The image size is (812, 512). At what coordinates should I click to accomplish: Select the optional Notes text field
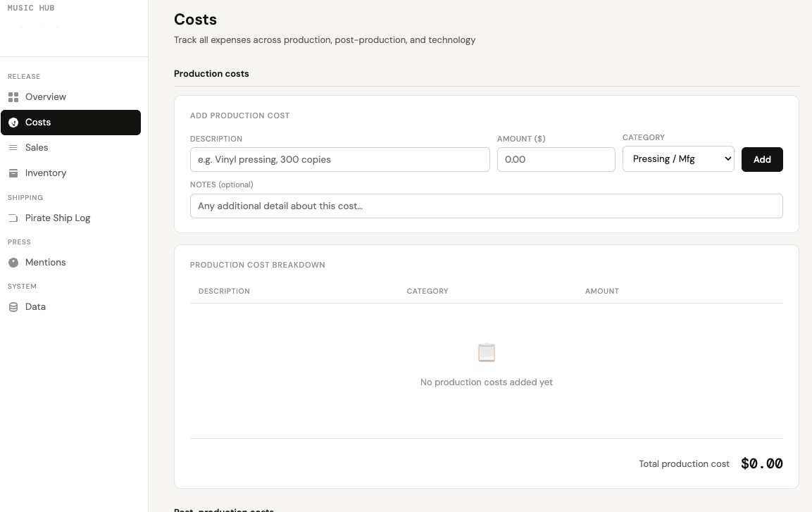tap(486, 206)
